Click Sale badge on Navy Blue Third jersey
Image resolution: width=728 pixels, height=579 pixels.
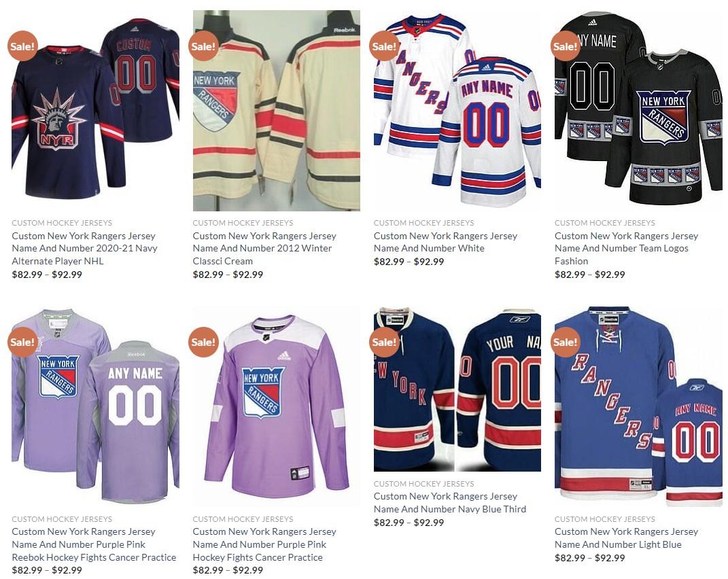click(385, 342)
